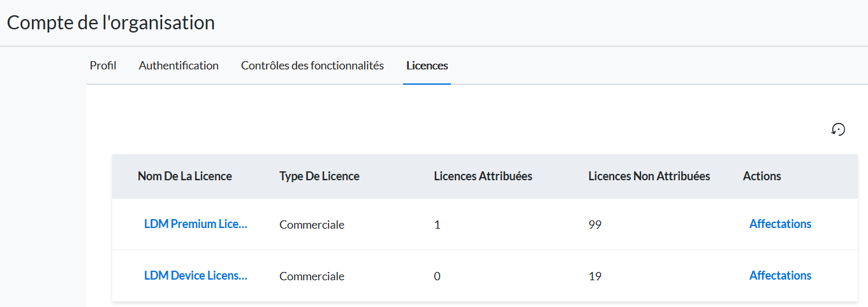The image size is (868, 307).
Task: Click Affectations for LDM Device License
Action: tap(781, 276)
